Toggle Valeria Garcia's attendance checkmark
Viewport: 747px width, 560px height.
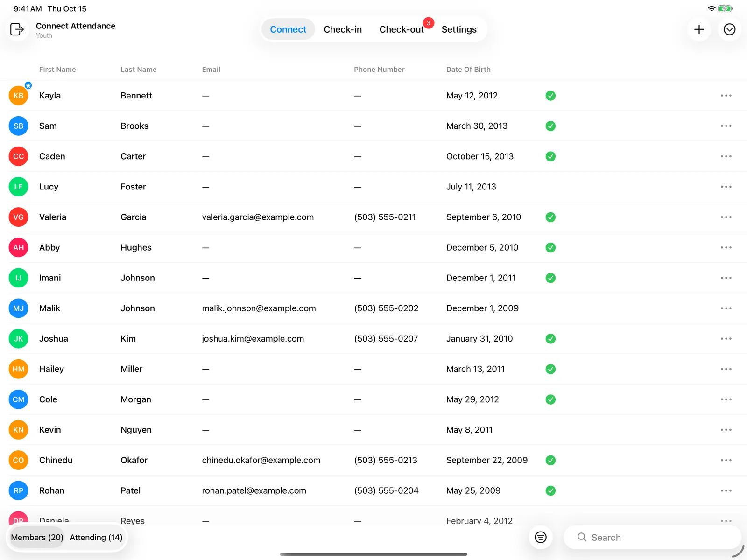pyautogui.click(x=550, y=217)
